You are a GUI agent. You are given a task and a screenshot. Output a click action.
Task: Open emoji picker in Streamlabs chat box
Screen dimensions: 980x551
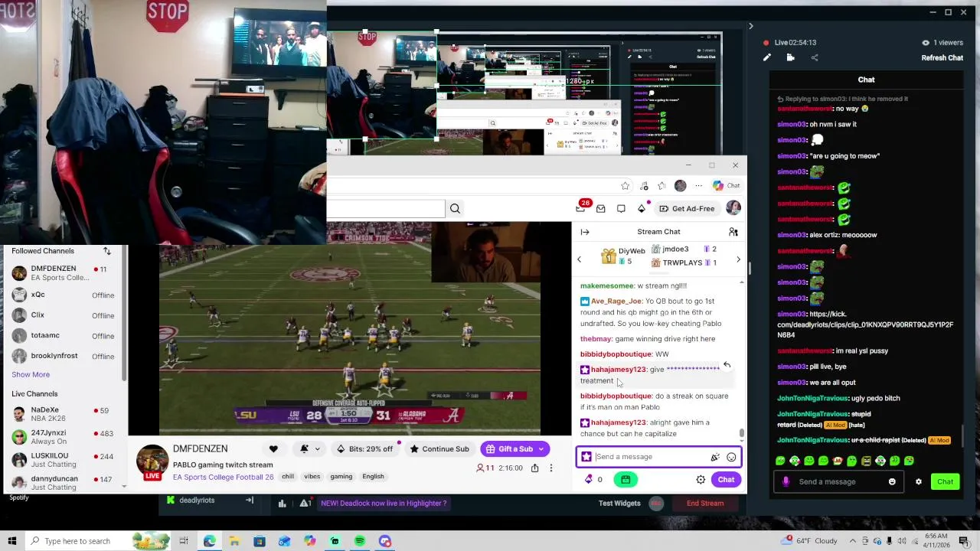pos(892,482)
